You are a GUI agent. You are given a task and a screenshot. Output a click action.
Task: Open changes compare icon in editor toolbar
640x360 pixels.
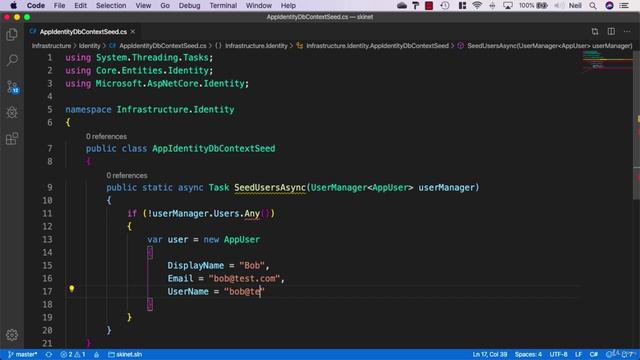tap(595, 31)
